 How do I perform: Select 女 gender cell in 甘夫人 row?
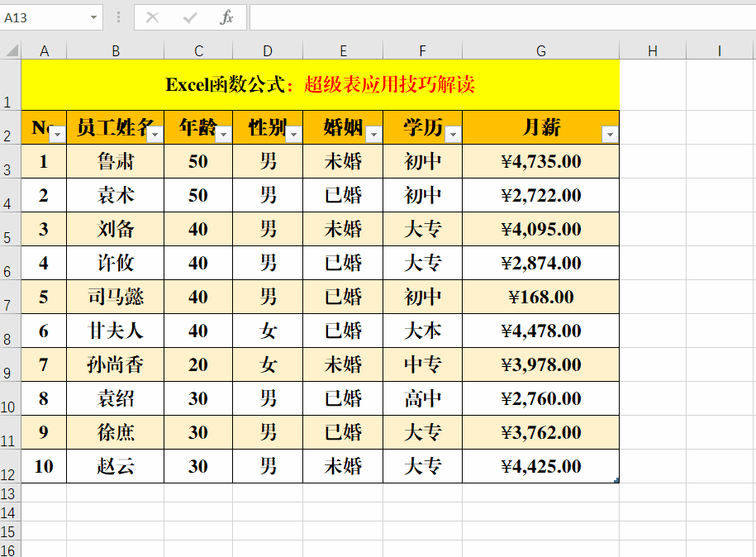click(268, 331)
